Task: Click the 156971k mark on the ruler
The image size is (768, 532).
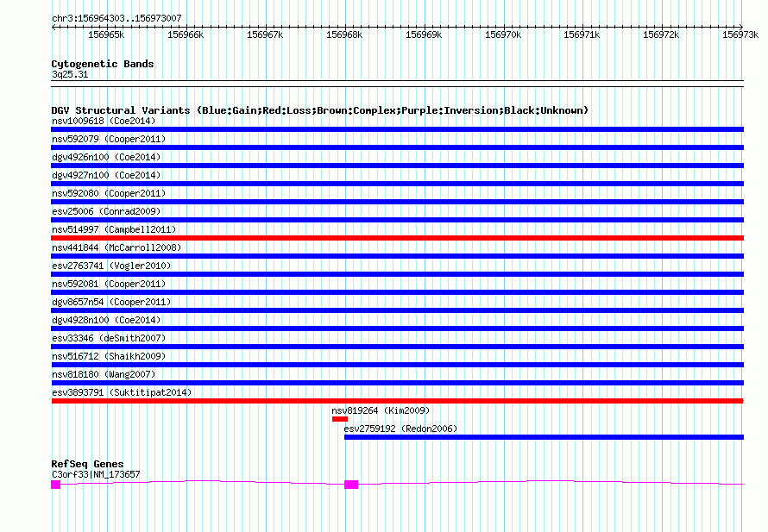Action: click(x=582, y=34)
